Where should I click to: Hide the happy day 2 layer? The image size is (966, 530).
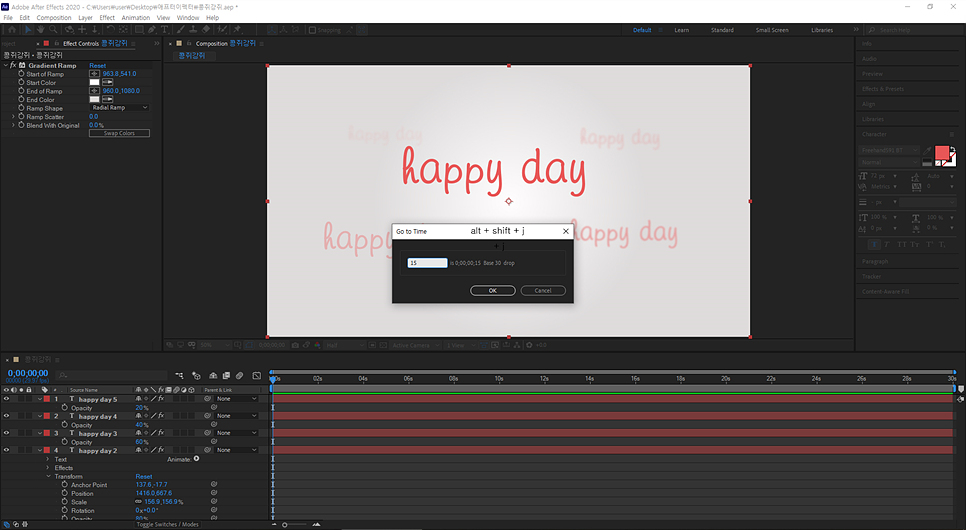[6, 450]
